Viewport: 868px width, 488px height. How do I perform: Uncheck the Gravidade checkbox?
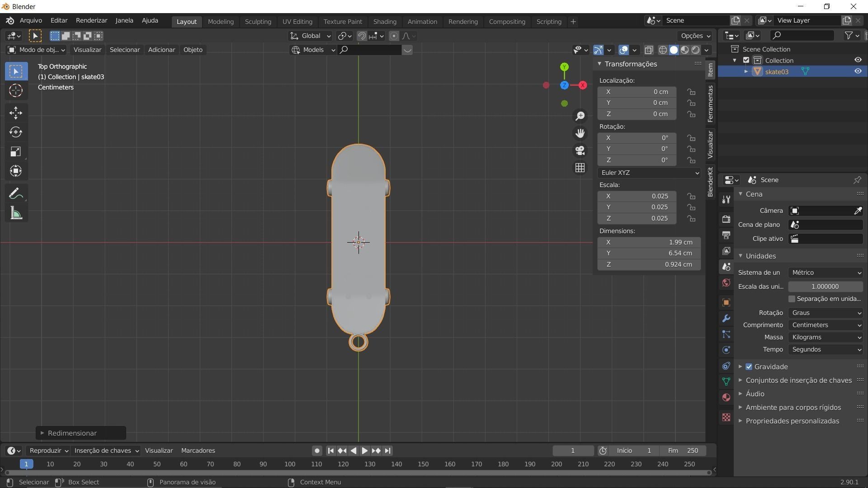point(749,367)
